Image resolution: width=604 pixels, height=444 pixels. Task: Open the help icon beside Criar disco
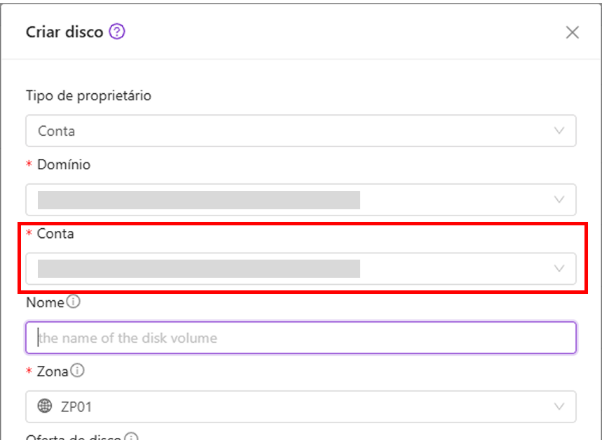coord(117,32)
